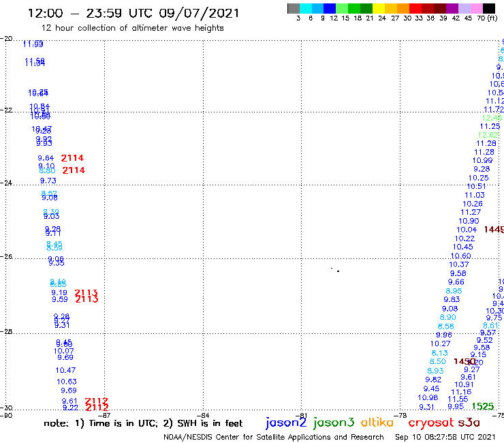
Task: Select the cyan legend swatch
Action: [306, 8]
